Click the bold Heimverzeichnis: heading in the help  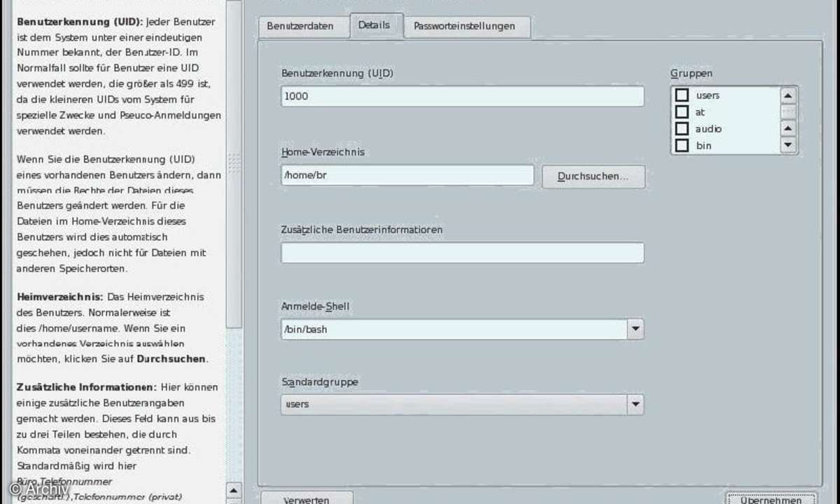[x=60, y=297]
